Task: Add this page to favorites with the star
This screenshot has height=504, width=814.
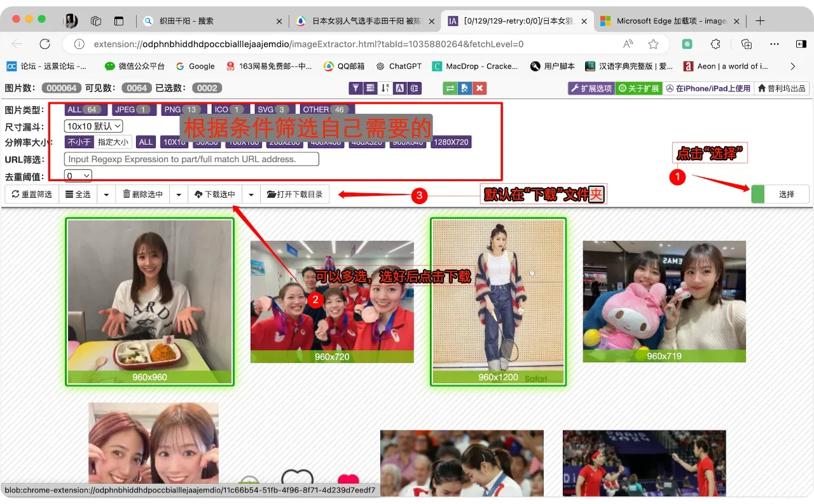Action: [x=653, y=44]
